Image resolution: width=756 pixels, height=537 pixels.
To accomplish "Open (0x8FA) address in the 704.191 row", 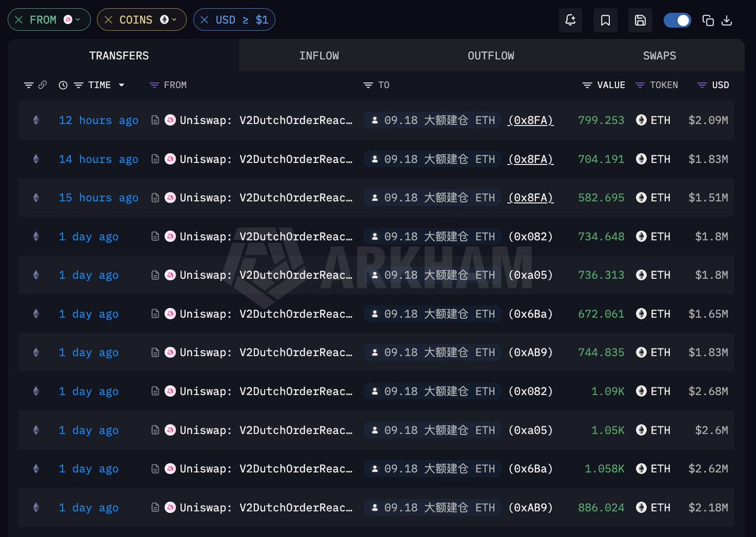I will coord(530,159).
